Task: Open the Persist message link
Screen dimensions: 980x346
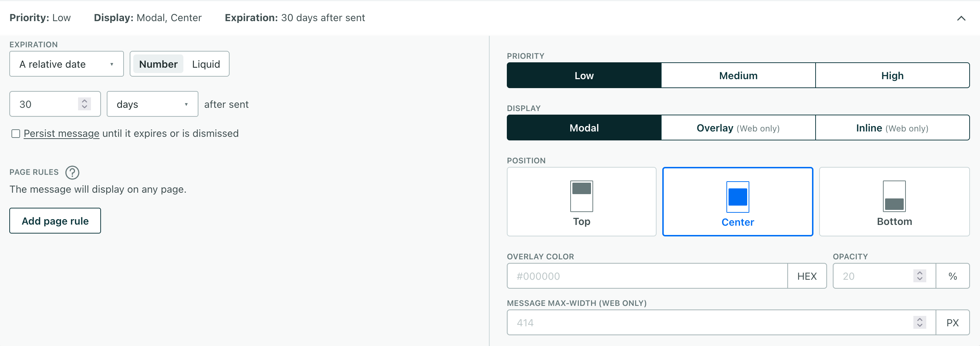Action: tap(61, 134)
